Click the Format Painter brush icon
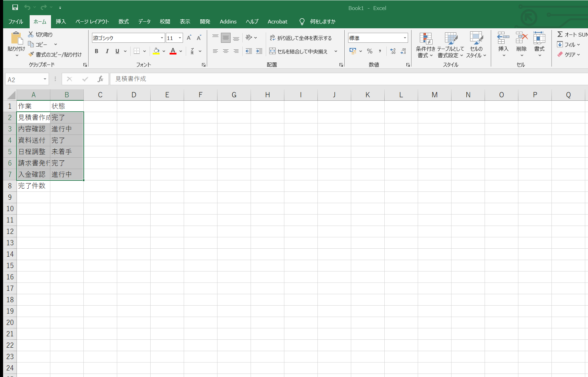The height and width of the screenshot is (377, 588). 31,54
